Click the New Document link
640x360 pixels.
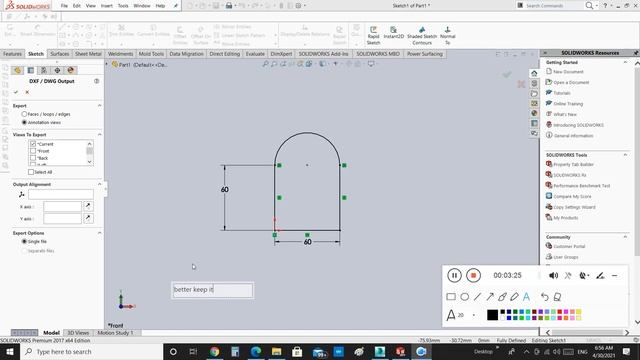point(568,72)
